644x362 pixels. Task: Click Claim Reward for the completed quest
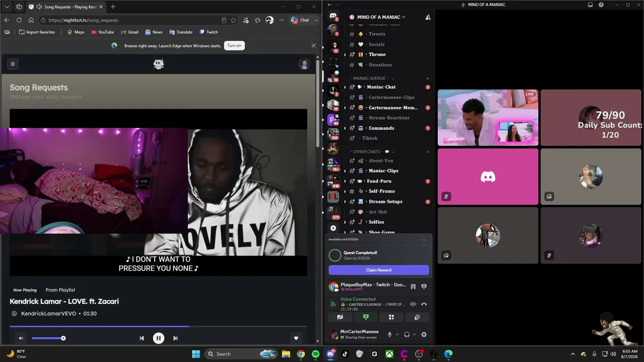point(379,270)
